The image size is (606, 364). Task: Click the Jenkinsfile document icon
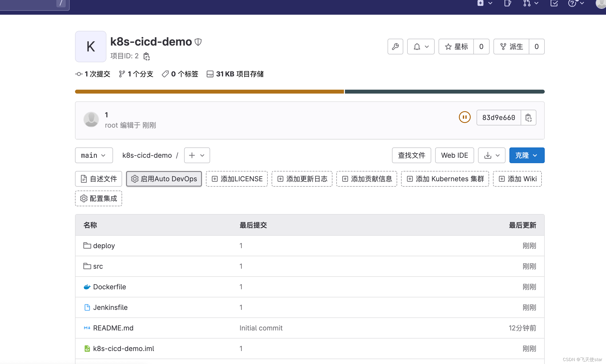pos(87,307)
